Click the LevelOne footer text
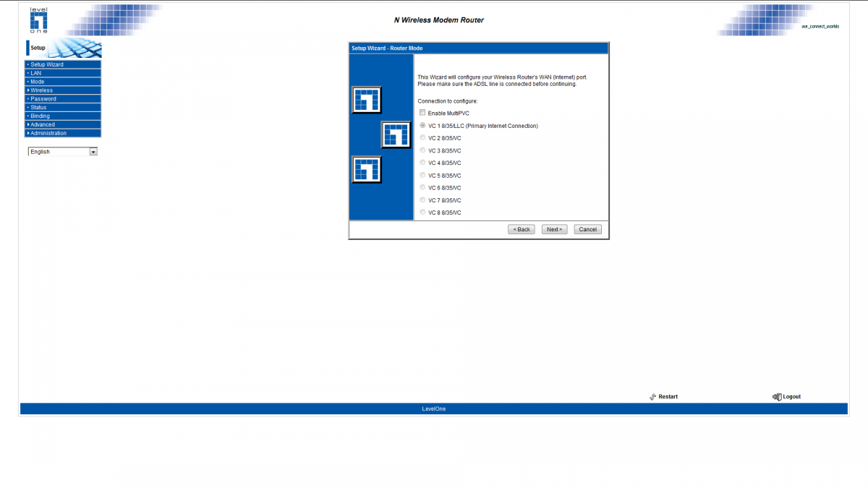 (x=434, y=409)
